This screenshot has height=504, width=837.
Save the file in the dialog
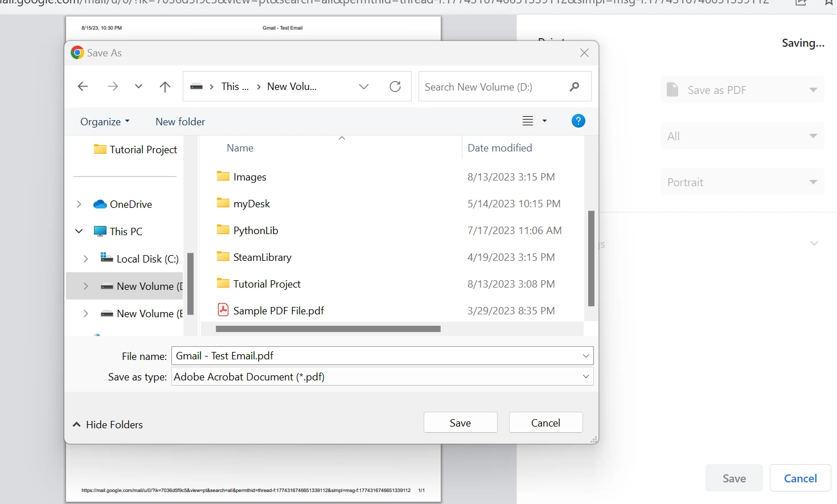click(460, 423)
